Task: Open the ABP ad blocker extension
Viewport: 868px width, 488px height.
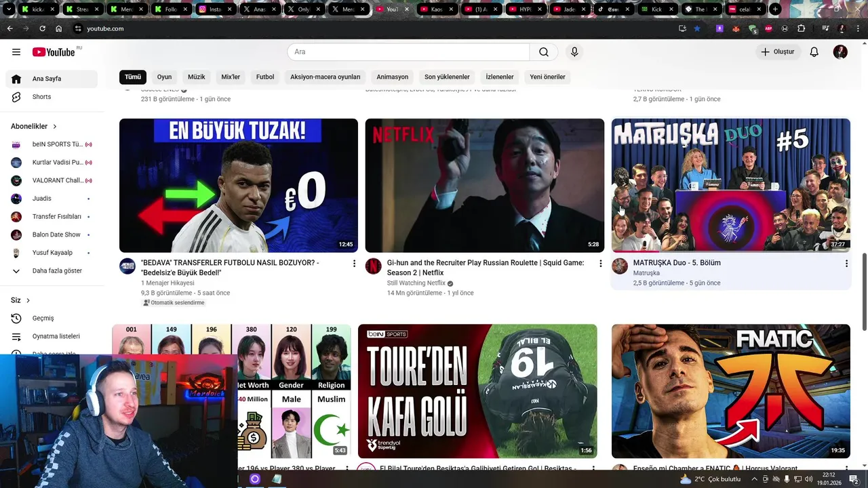Action: [769, 28]
